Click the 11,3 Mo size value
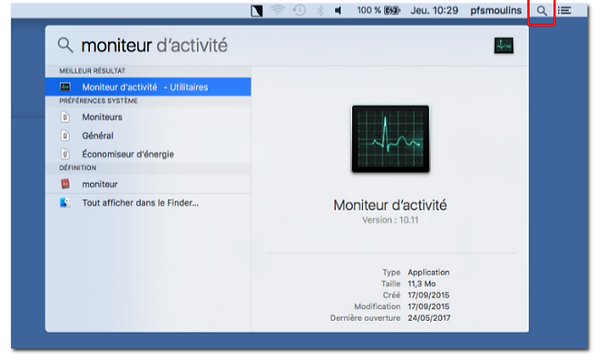Viewport: 600px width, 360px height. [x=422, y=284]
